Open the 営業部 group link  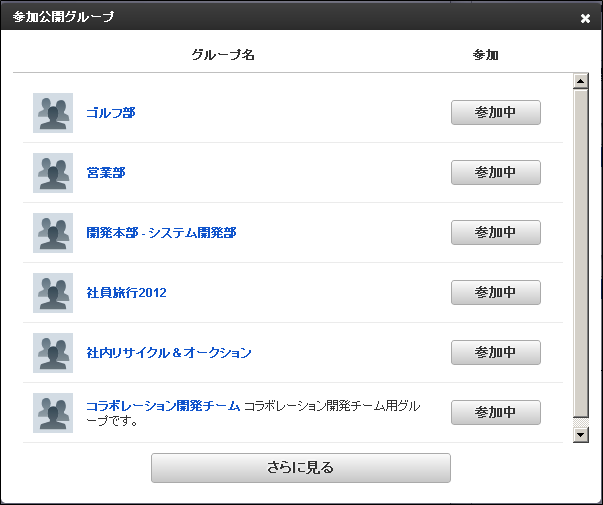106,173
